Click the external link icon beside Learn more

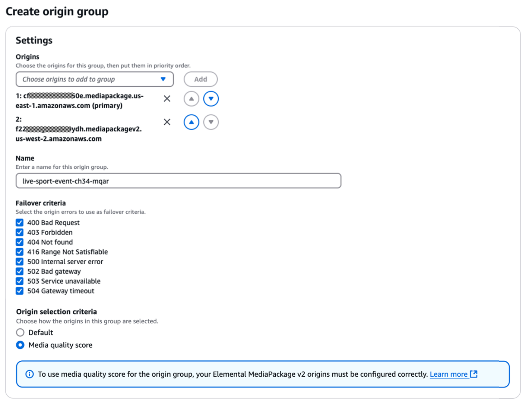point(474,374)
